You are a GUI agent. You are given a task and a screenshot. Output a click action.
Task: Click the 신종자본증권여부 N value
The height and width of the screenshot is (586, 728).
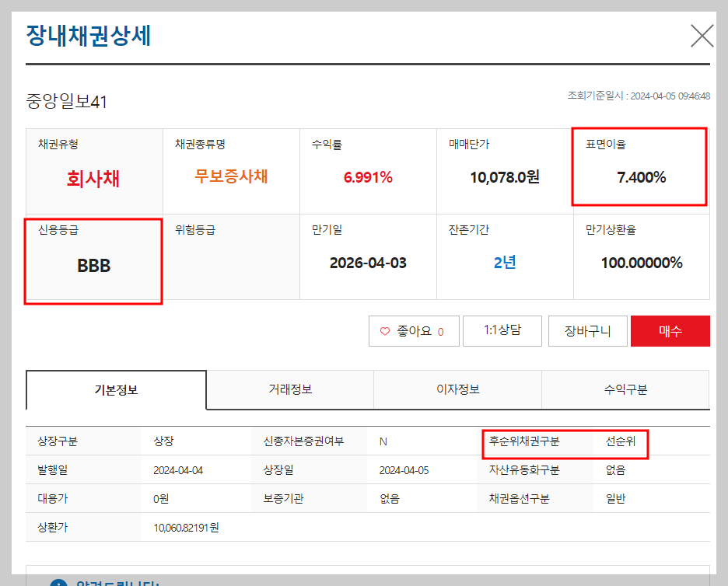pyautogui.click(x=383, y=441)
